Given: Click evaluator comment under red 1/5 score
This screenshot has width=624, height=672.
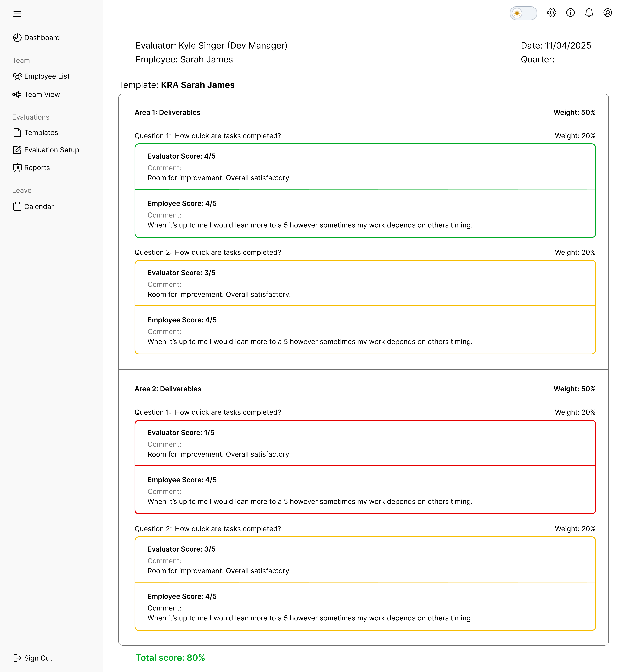Looking at the screenshot, I should coord(219,454).
